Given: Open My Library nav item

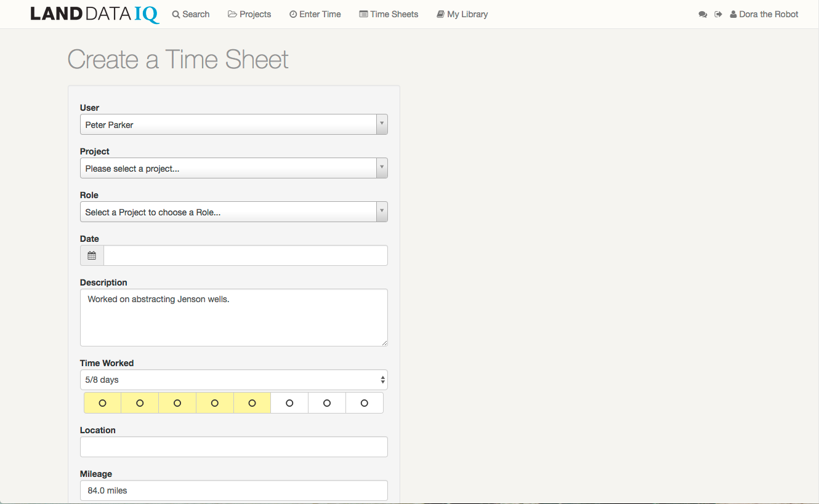Looking at the screenshot, I should pos(462,14).
